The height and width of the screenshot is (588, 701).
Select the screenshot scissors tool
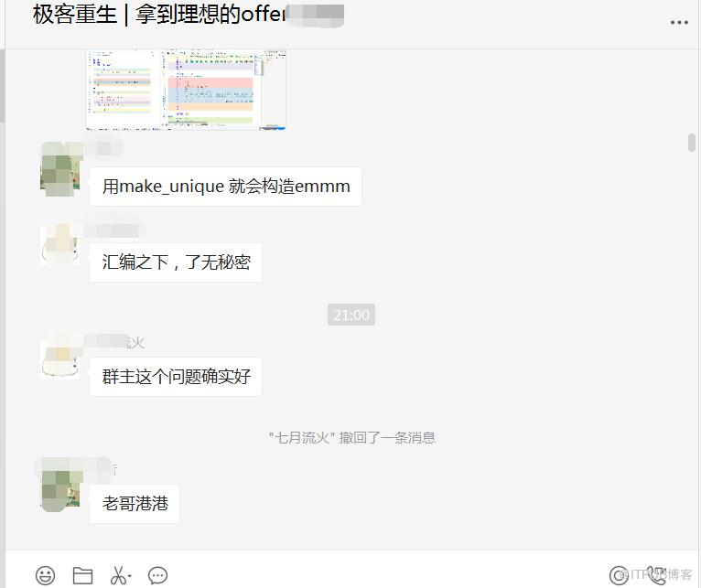pos(118,575)
